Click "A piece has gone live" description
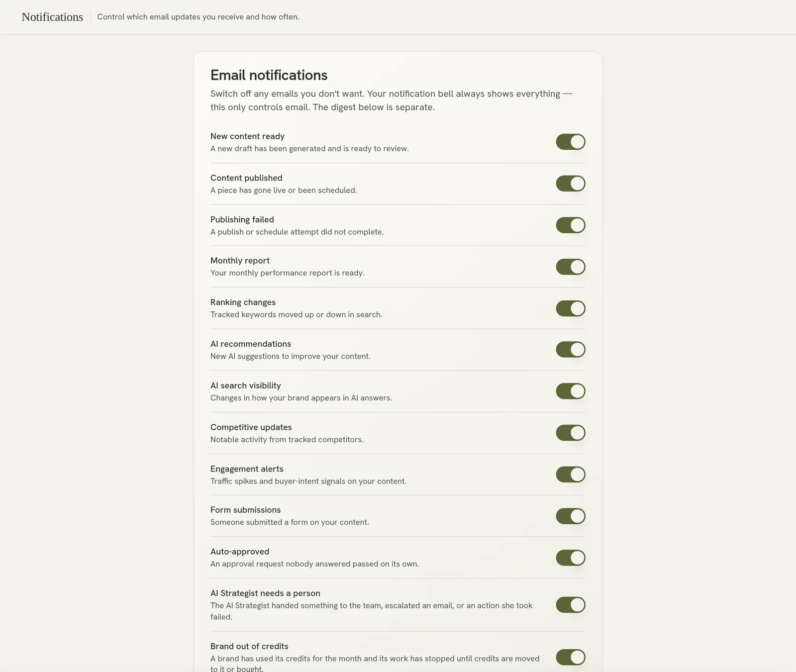Viewport: 796px width, 672px height. tap(284, 191)
